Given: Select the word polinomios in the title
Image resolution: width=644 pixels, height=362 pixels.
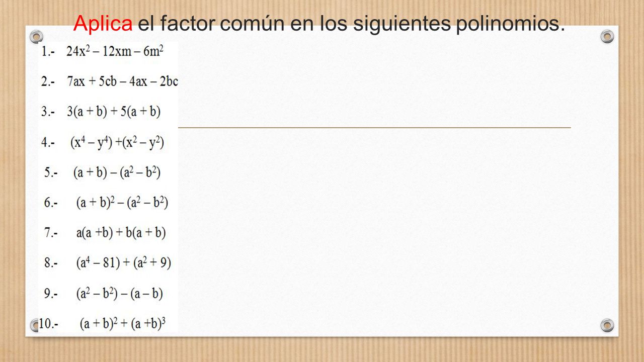Looking at the screenshot, I should [x=510, y=23].
